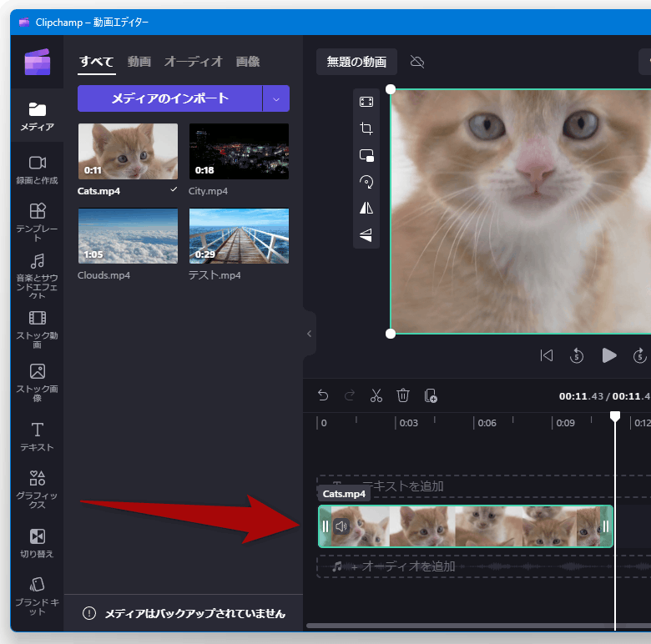
Task: Mute audio of Cats.mp4 timeline clip
Action: click(x=341, y=526)
